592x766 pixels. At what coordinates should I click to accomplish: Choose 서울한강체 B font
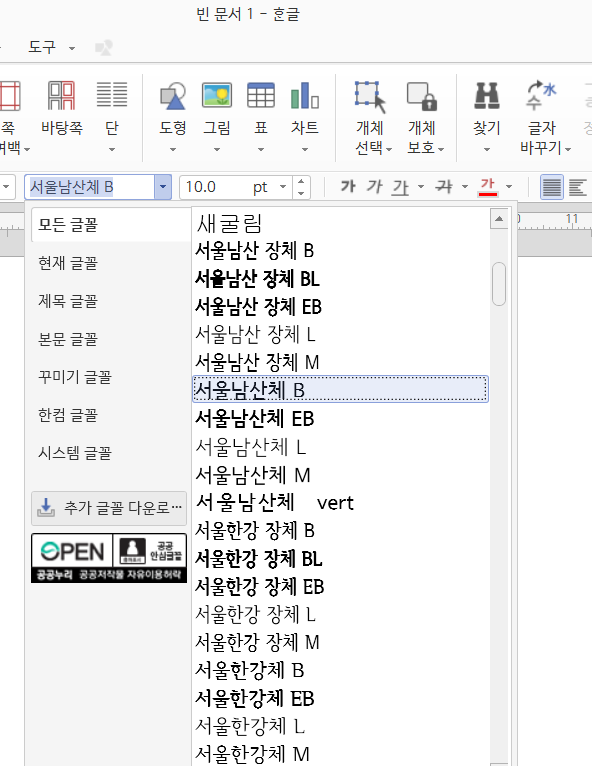click(340, 670)
